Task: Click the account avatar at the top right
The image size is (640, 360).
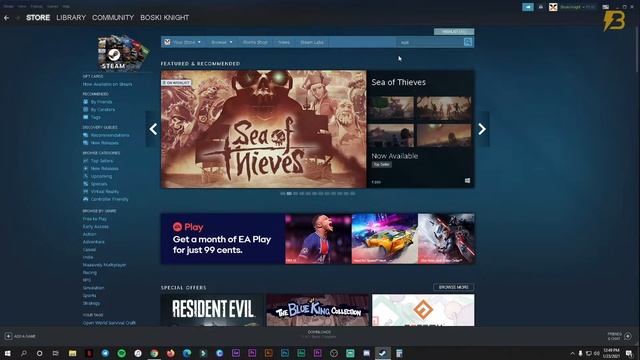Action: (x=553, y=7)
